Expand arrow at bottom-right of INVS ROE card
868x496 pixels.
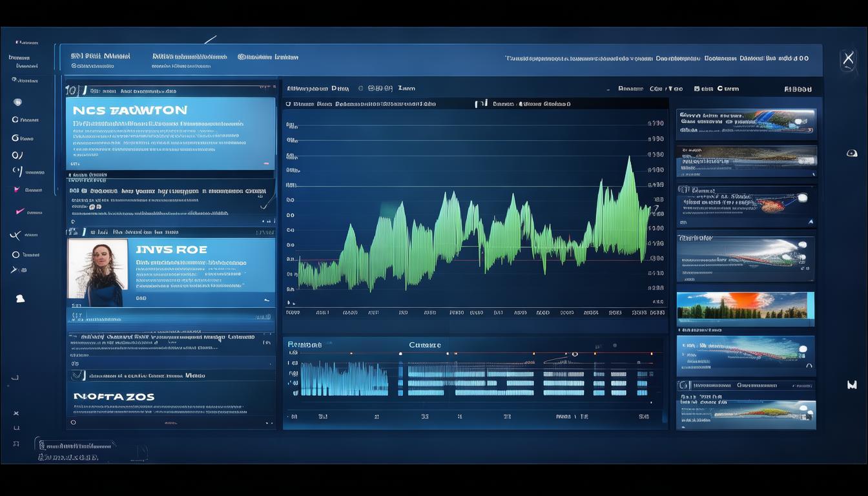tap(266, 300)
